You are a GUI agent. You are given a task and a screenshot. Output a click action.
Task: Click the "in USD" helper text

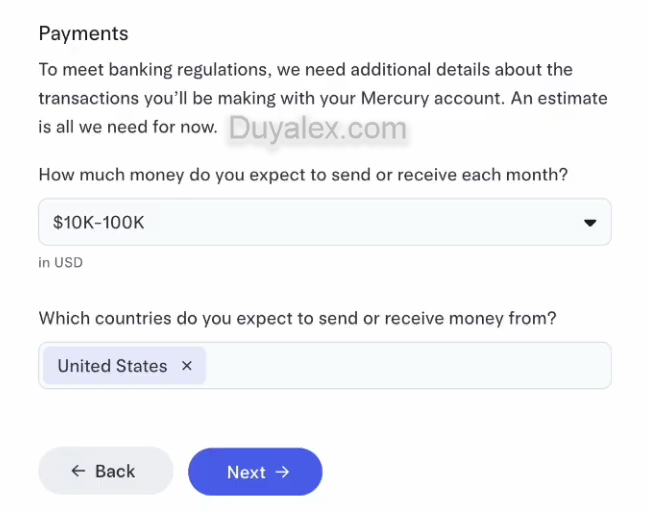click(60, 262)
